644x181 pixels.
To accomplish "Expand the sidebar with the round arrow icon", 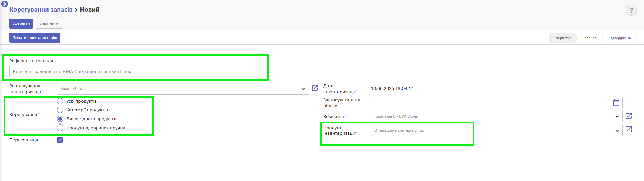I will [5, 4].
